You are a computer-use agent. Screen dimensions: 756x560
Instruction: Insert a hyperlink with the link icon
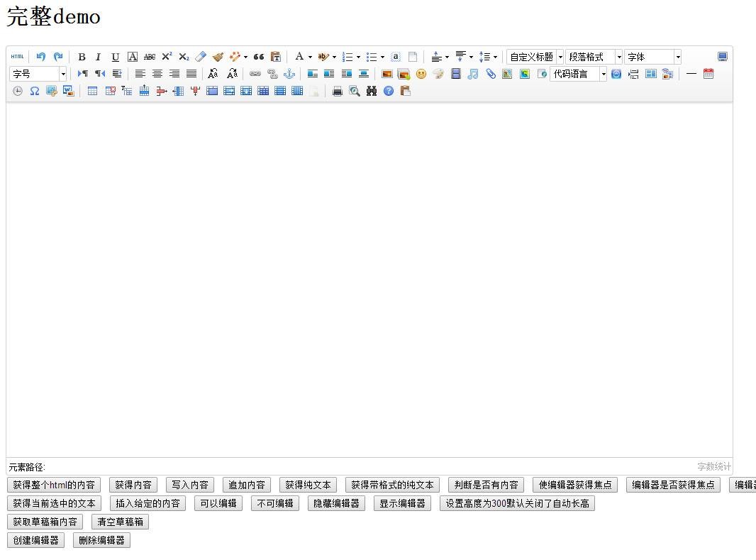coord(255,74)
